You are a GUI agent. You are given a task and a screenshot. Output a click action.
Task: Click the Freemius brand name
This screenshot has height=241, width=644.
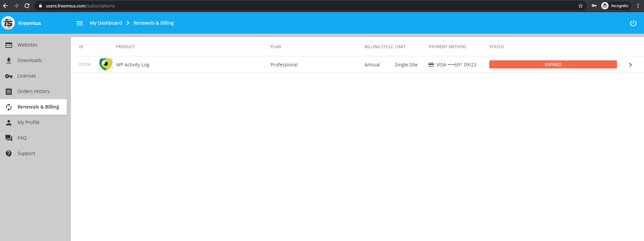30,23
